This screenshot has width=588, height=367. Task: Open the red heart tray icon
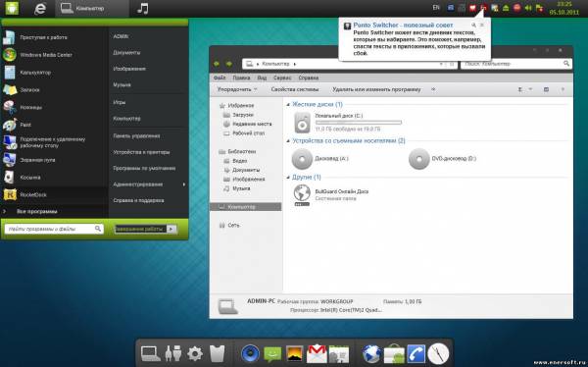tap(472, 8)
